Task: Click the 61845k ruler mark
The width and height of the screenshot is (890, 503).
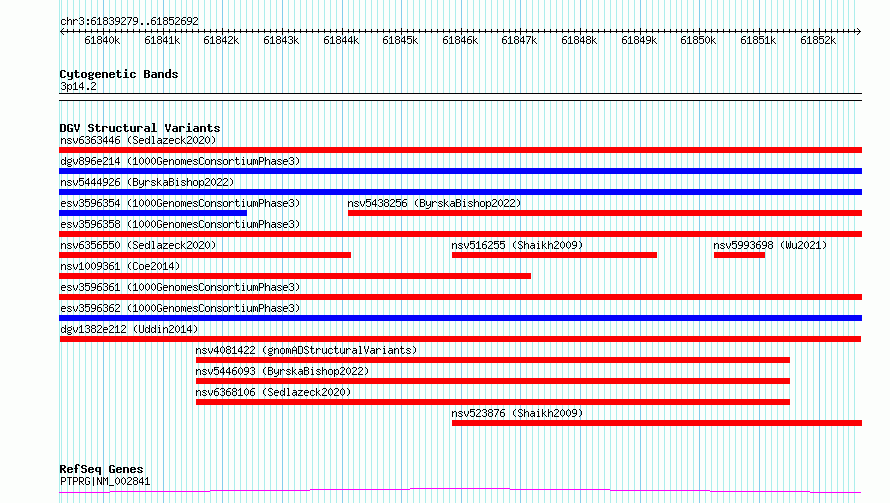Action: coord(400,40)
